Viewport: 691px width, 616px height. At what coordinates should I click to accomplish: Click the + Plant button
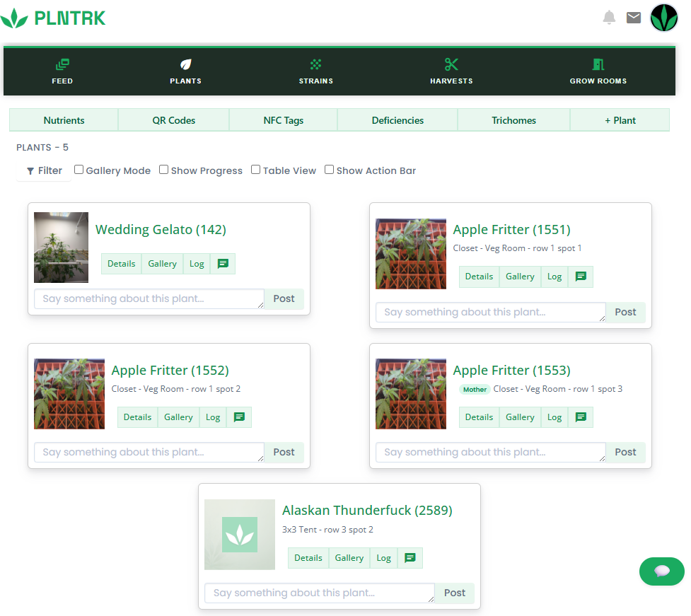click(620, 120)
